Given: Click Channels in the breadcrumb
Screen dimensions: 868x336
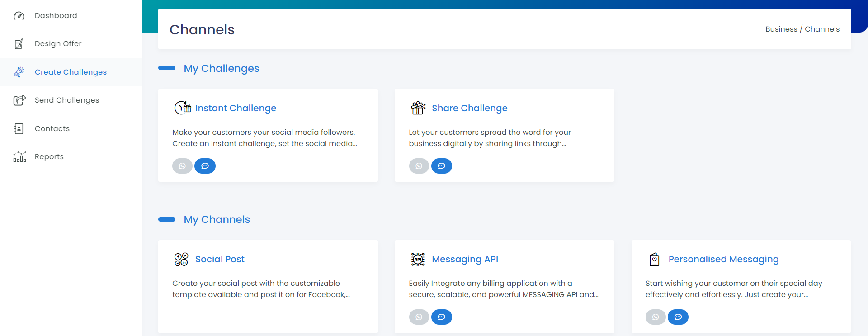Looking at the screenshot, I should [822, 29].
